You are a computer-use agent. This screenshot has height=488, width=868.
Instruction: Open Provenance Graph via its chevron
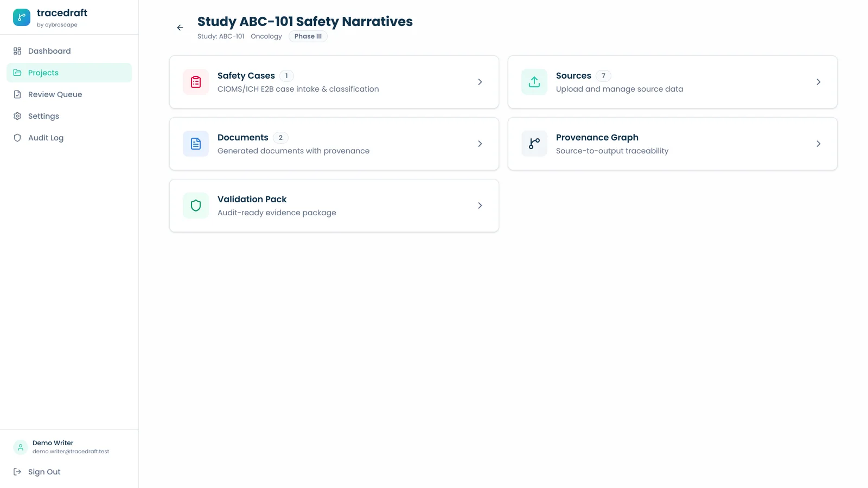coord(819,144)
